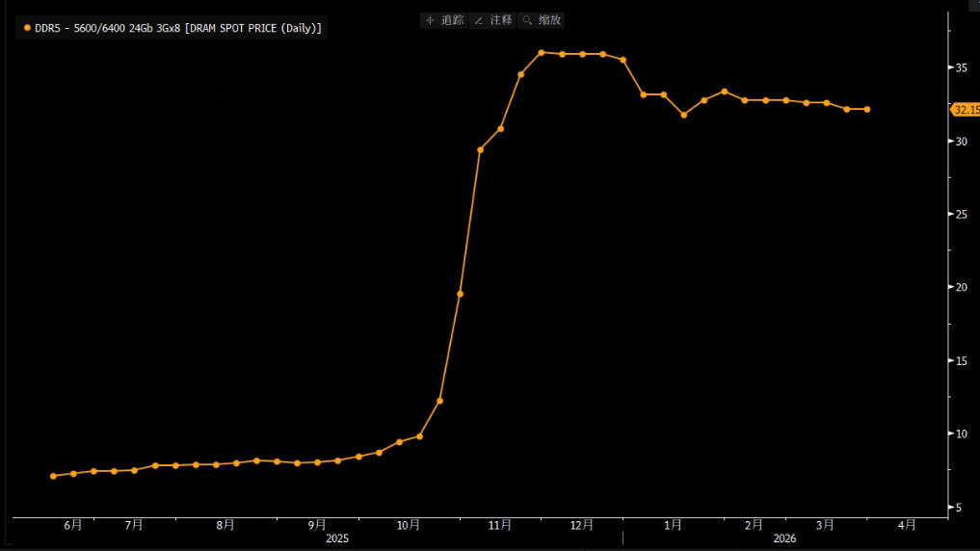Screen dimensions: 980x551
Task: Click the 5 label on the price axis
Action: pyautogui.click(x=958, y=508)
